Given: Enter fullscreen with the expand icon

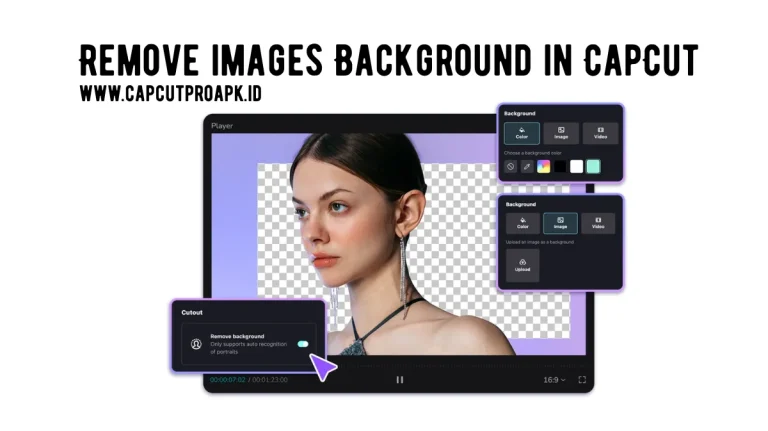Looking at the screenshot, I should click(582, 380).
